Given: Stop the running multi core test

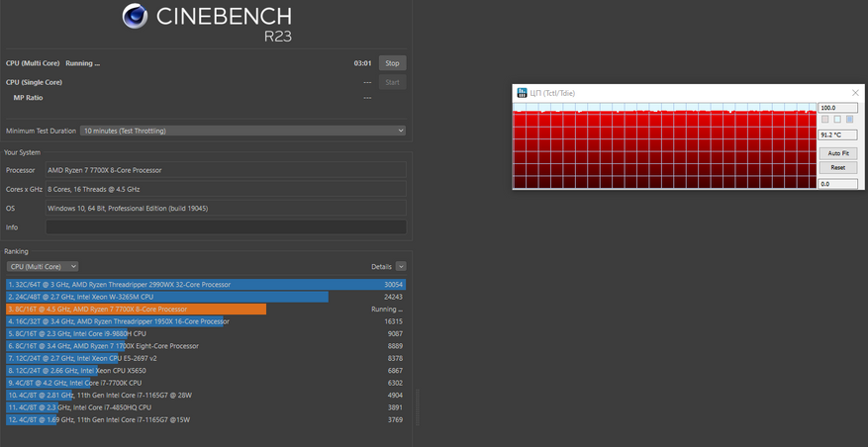Looking at the screenshot, I should [392, 63].
